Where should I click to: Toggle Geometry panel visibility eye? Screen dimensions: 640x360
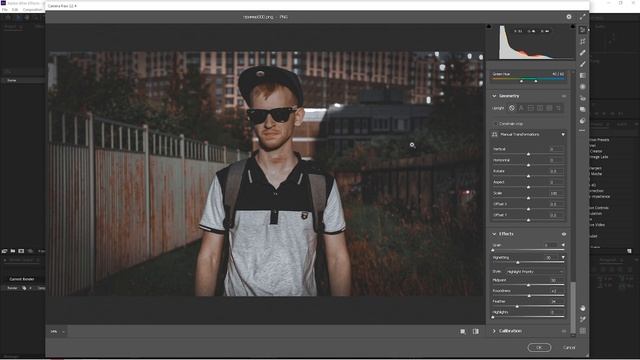[564, 96]
